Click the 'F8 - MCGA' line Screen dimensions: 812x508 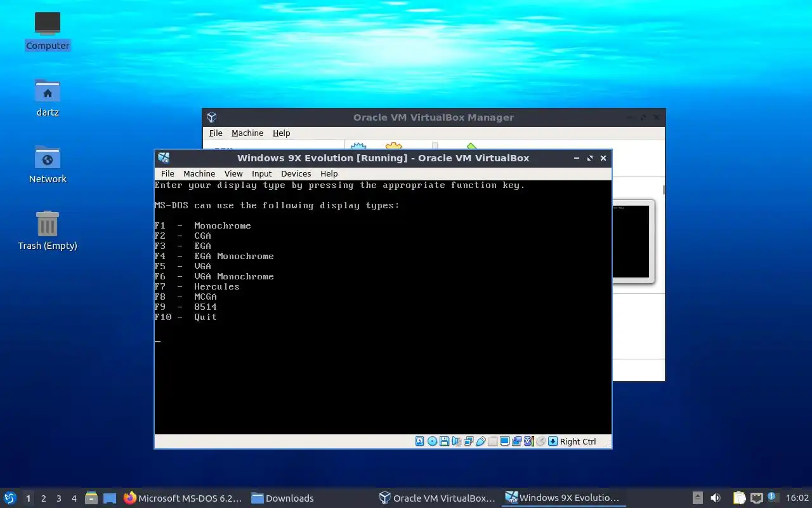(x=186, y=297)
